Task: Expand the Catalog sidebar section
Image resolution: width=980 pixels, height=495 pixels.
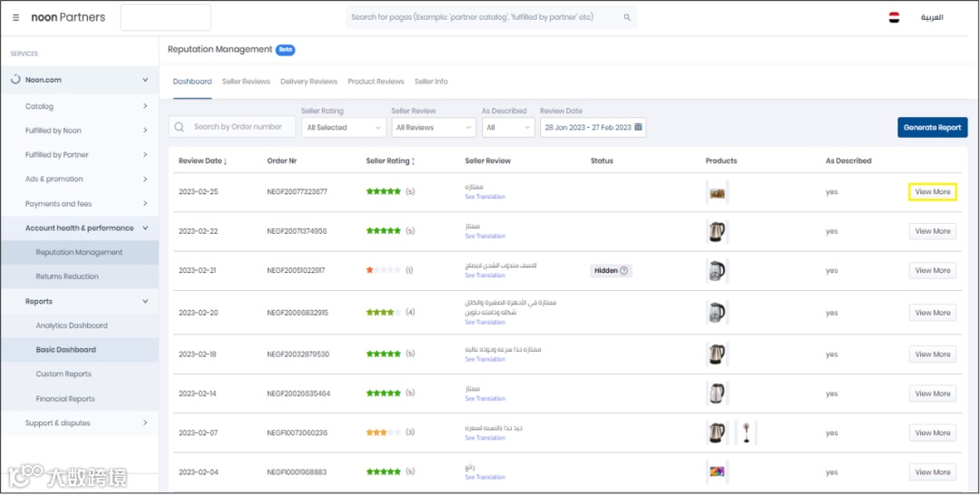Action: click(x=145, y=106)
